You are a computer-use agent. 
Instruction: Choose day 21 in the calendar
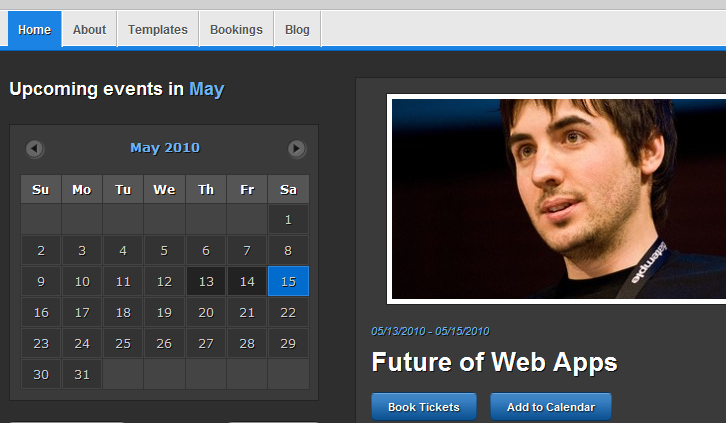247,312
